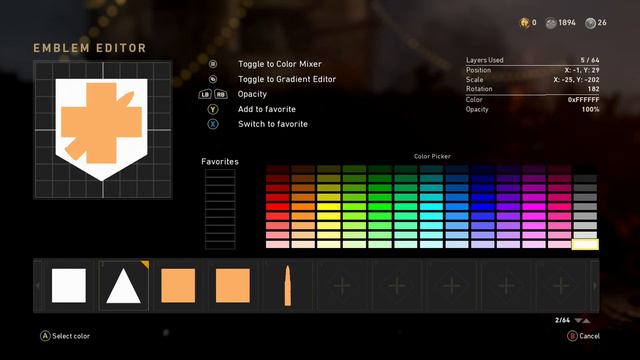Pick the light orange swatch matching the cross
Viewport: 640px width, 360px height.
click(303, 226)
